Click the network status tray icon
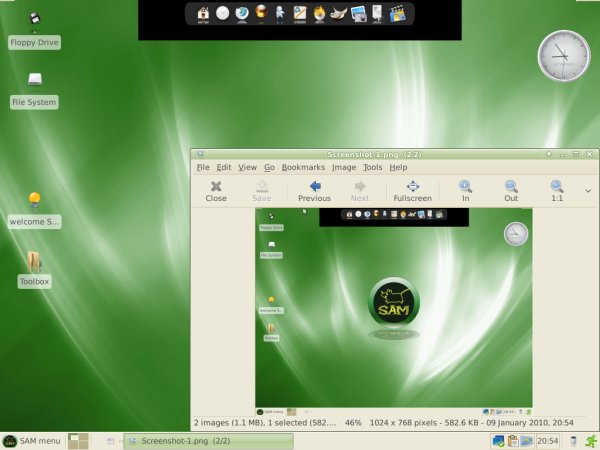Screen dimensions: 600x450 tap(498, 441)
